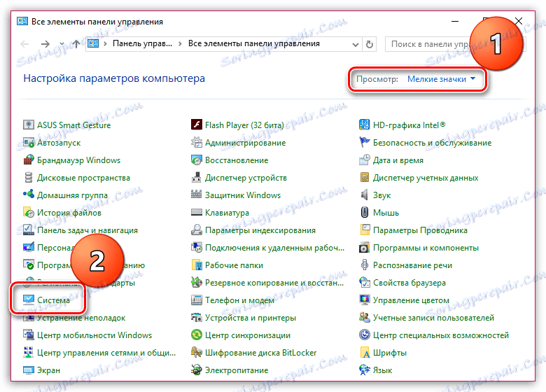Viewport: 546px width, 392px height.
Task: Click the История файлов icon
Action: (29, 212)
